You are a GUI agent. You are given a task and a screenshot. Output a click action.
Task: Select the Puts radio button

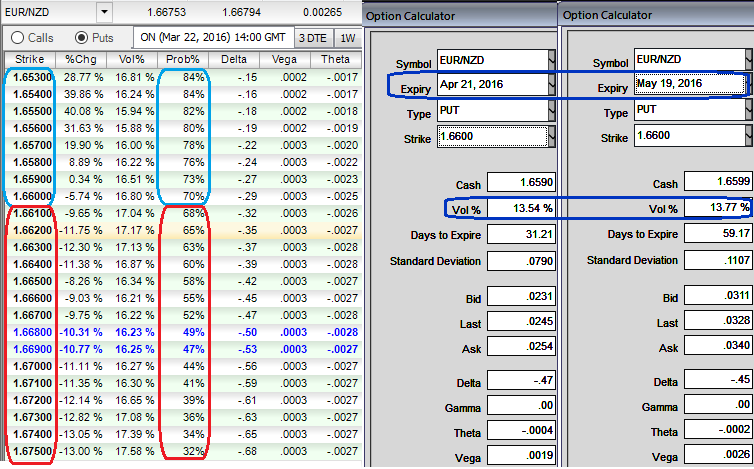(x=84, y=37)
